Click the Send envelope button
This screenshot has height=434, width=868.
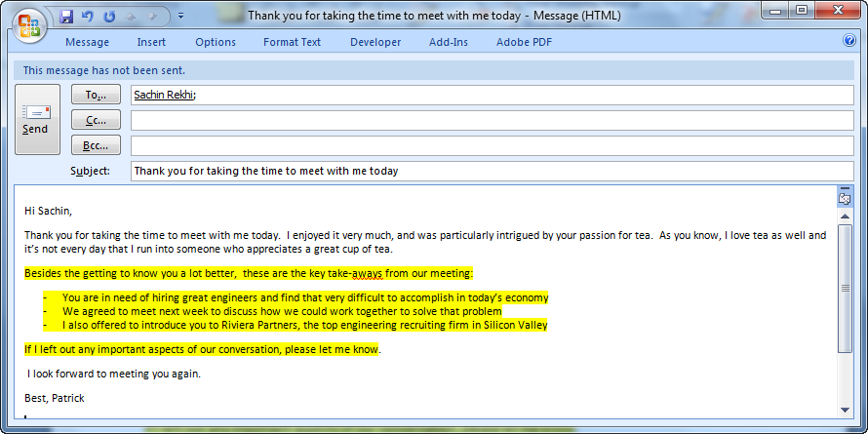coord(36,119)
